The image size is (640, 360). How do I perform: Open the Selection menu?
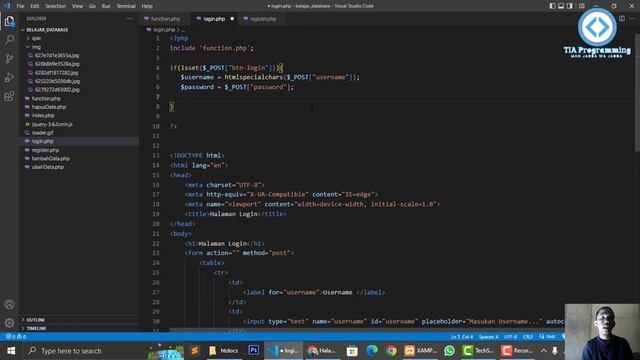56,6
